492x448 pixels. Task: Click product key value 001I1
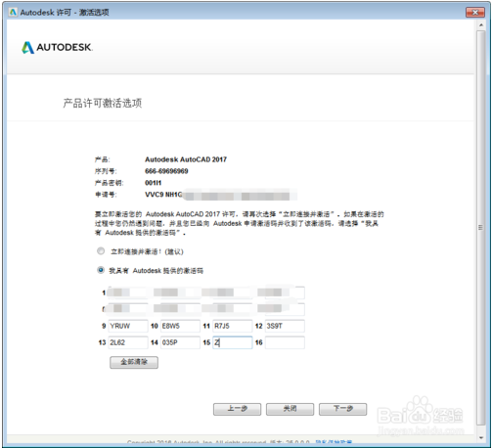[x=153, y=183]
